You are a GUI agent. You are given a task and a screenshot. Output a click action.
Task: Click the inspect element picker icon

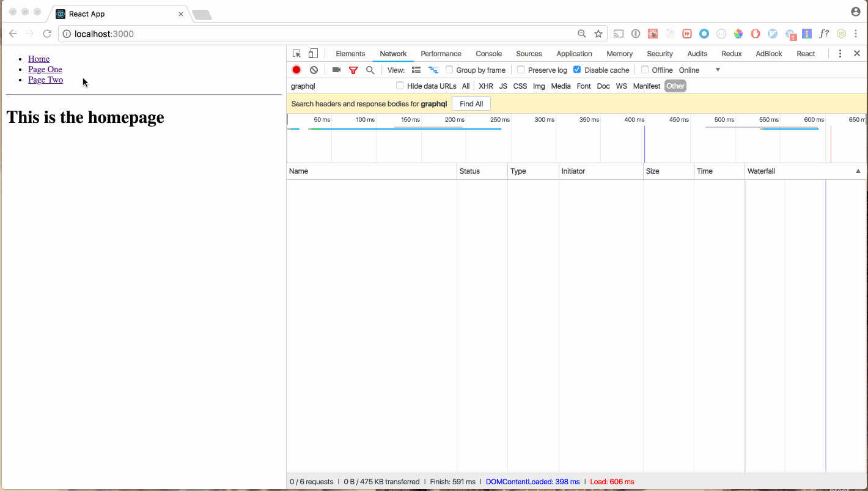click(296, 54)
